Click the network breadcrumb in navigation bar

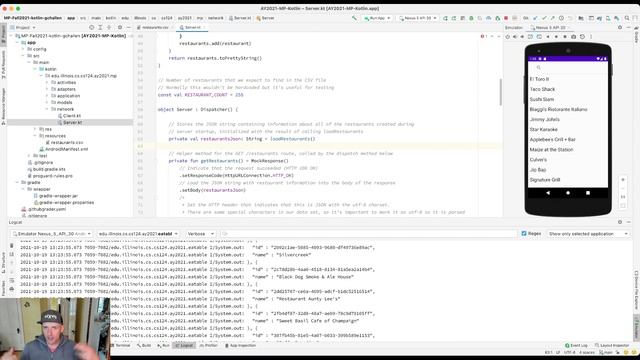216,18
